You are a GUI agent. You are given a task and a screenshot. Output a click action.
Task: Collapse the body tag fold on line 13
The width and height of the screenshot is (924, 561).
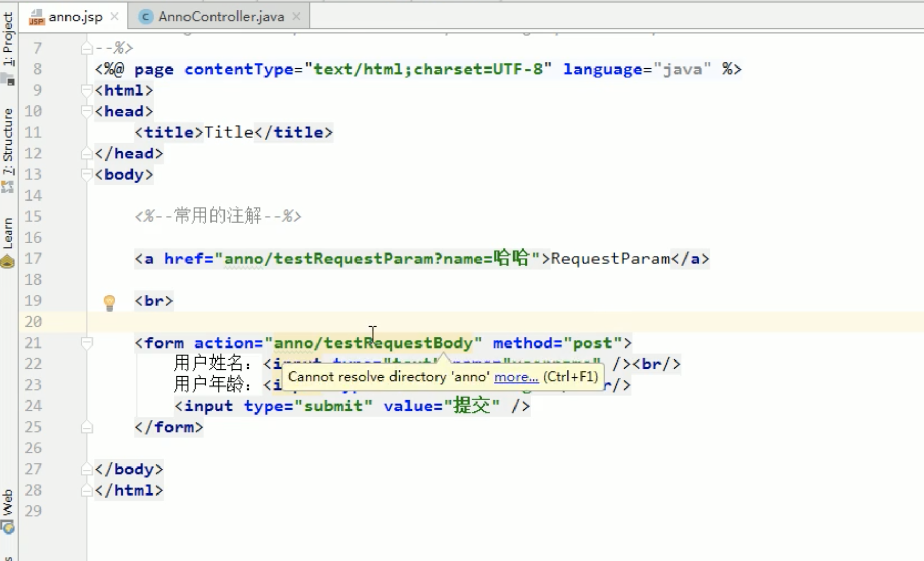point(87,175)
